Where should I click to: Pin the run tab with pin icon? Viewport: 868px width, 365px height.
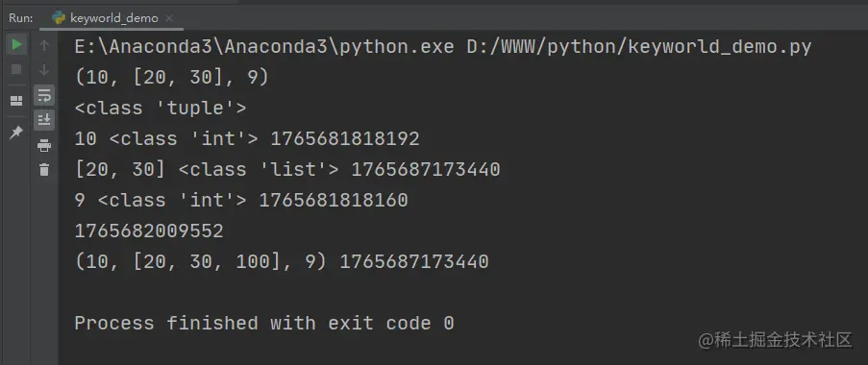16,133
